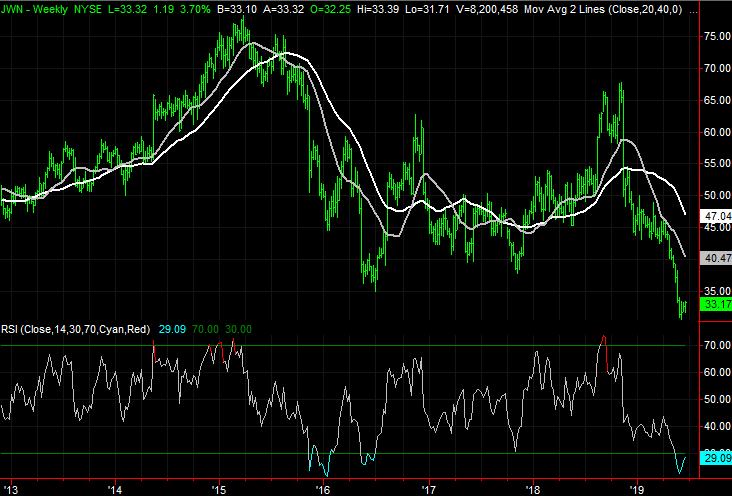
Task: Select the V=8,200,458 volume value
Action: pos(486,9)
